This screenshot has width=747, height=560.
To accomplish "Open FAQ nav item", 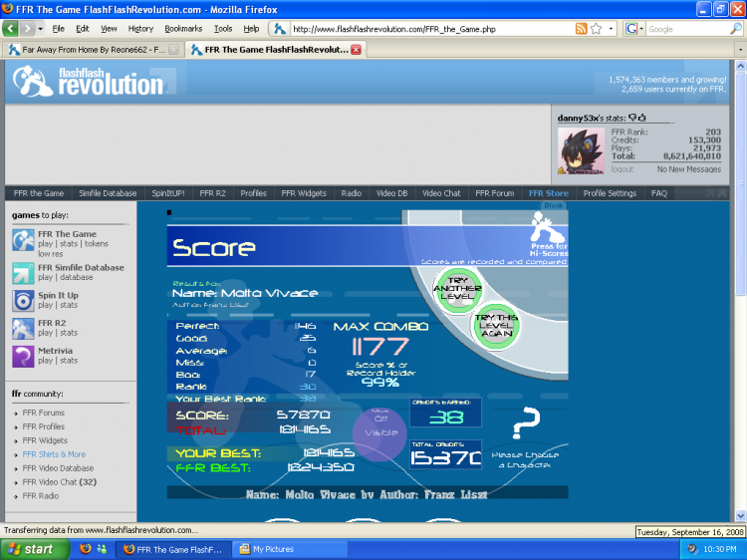I will pyautogui.click(x=659, y=193).
